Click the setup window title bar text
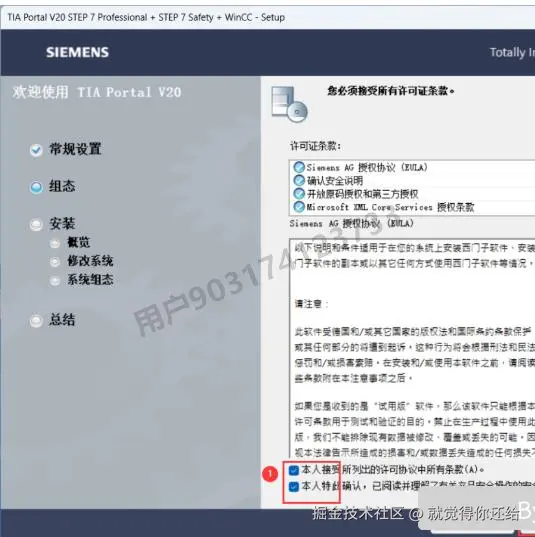 [x=146, y=17]
